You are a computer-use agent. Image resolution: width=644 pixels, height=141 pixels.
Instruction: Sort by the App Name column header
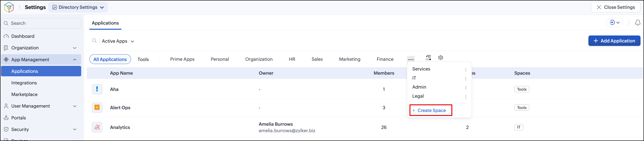pos(121,73)
